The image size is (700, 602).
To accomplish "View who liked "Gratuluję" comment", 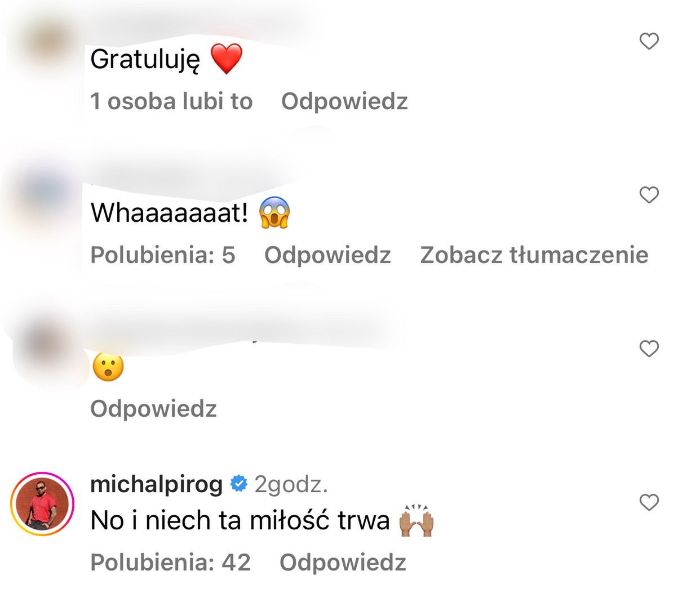I will click(171, 101).
